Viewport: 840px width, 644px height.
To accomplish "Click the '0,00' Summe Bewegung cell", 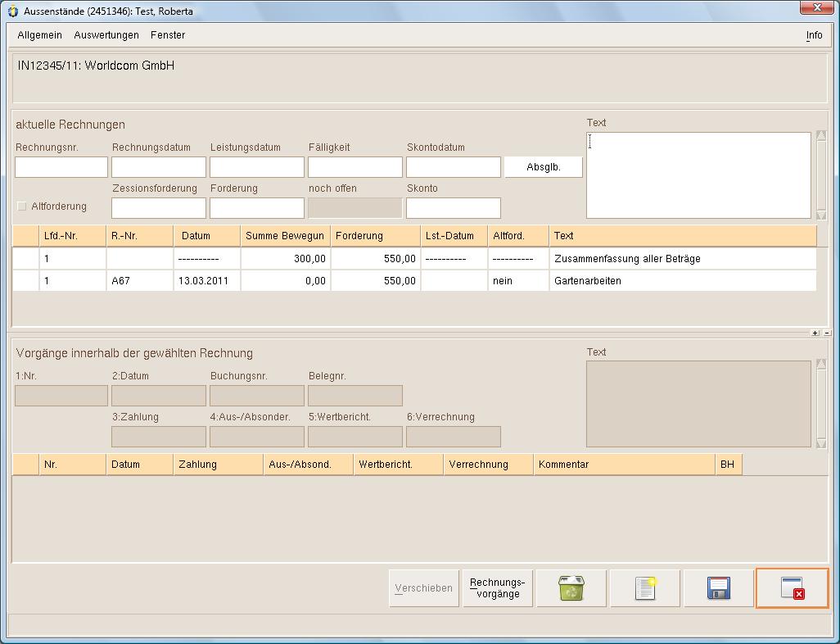I will tap(286, 280).
